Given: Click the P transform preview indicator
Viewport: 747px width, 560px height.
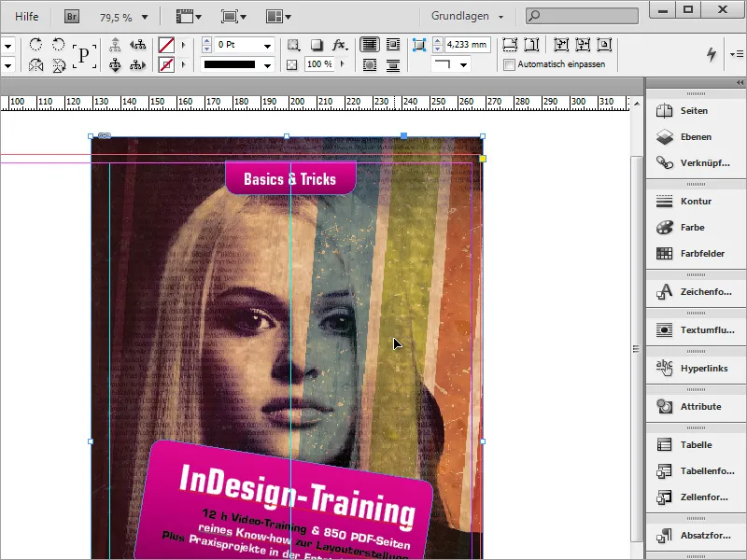Looking at the screenshot, I should click(84, 55).
